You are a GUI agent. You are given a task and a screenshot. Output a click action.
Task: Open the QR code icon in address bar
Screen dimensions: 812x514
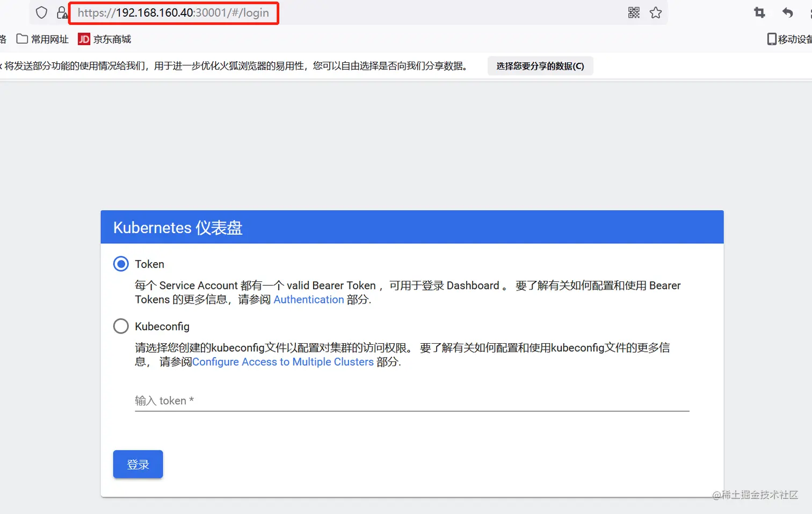pyautogui.click(x=634, y=13)
